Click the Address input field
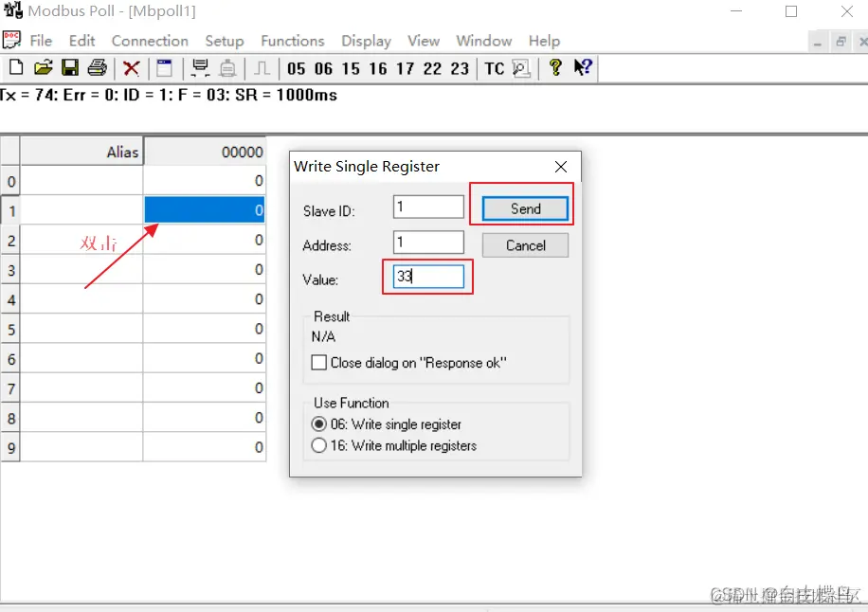This screenshot has width=868, height=612. [428, 242]
